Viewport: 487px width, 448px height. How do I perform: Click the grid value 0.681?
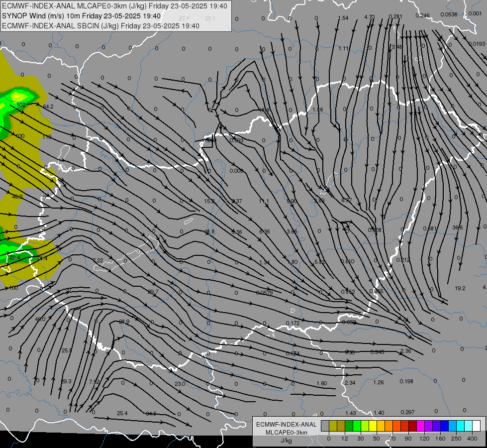click(430, 228)
